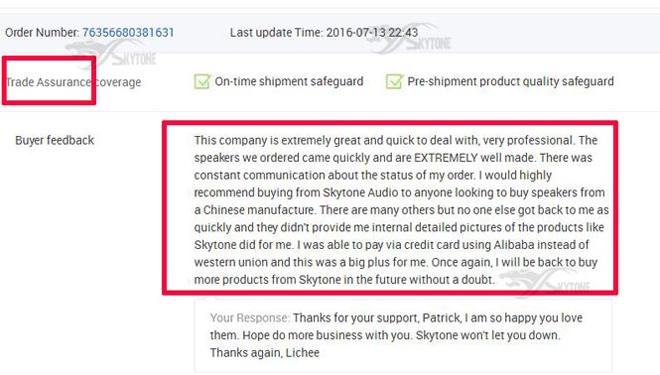This screenshot has width=660, height=375.
Task: Click Skytone Audio in the feedback paragraph
Action: pyautogui.click(x=360, y=193)
